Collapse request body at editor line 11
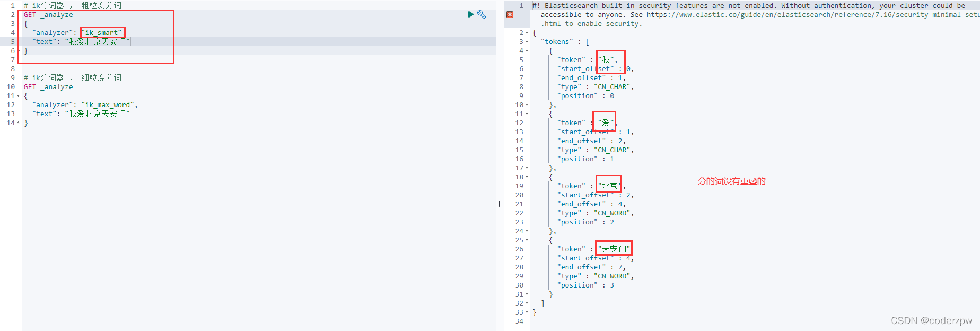 coord(19,96)
